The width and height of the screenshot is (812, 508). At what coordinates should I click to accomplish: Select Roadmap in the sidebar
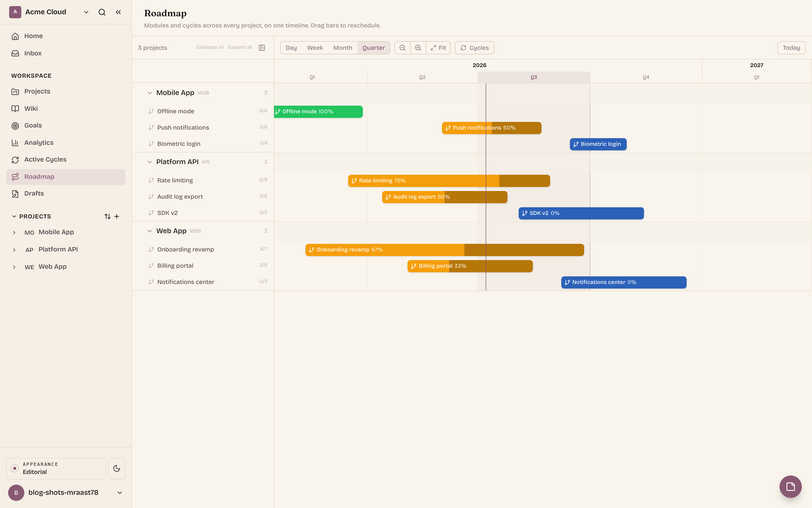point(66,177)
